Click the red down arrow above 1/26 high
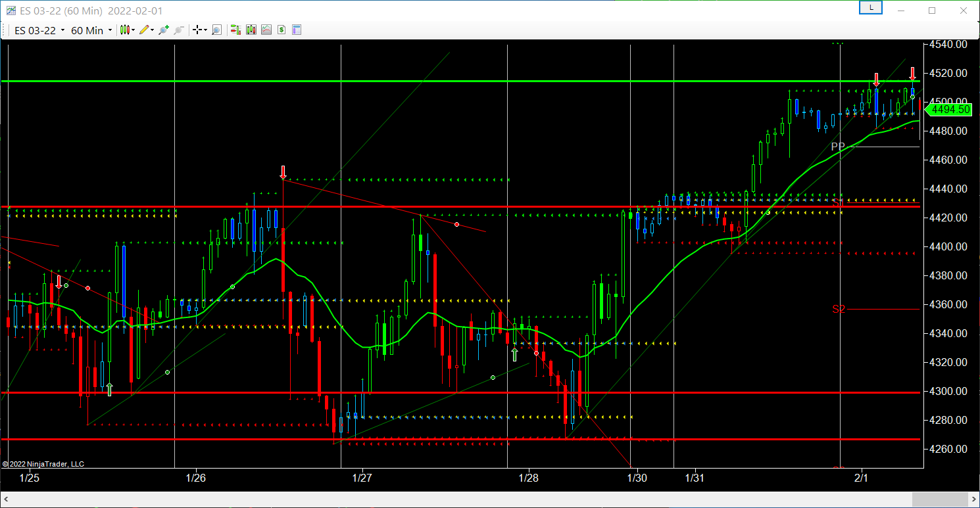Image resolution: width=980 pixels, height=508 pixels. [x=283, y=172]
